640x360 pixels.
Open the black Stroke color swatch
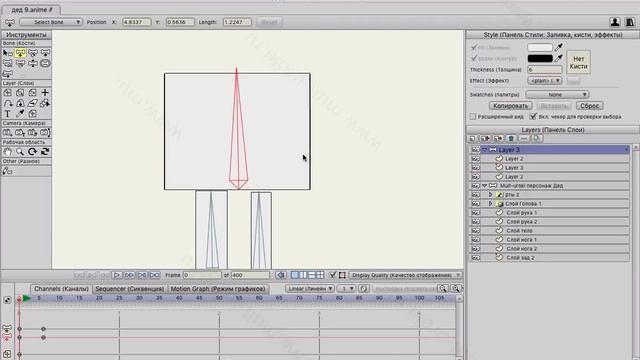point(540,58)
